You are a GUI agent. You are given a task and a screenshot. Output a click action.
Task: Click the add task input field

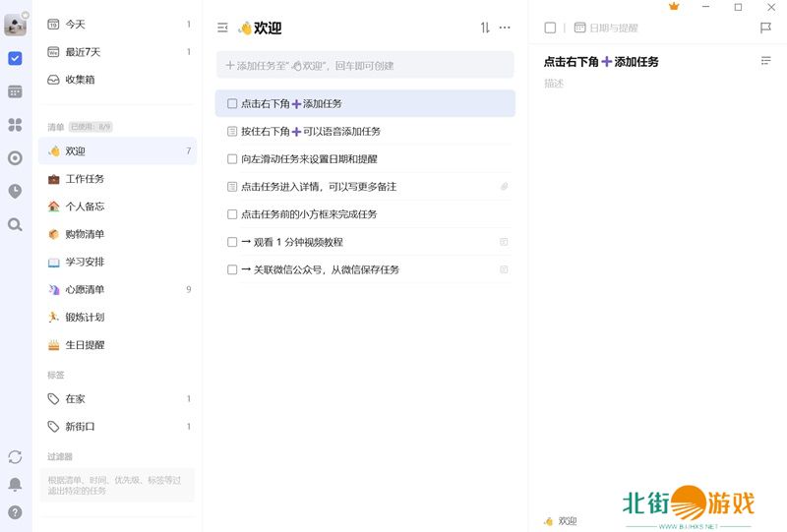click(x=365, y=65)
